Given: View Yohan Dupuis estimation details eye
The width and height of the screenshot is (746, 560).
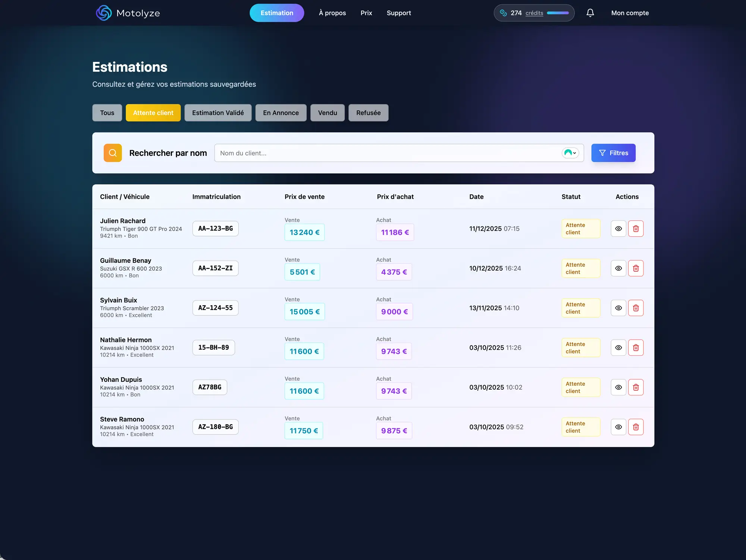Looking at the screenshot, I should pyautogui.click(x=618, y=387).
